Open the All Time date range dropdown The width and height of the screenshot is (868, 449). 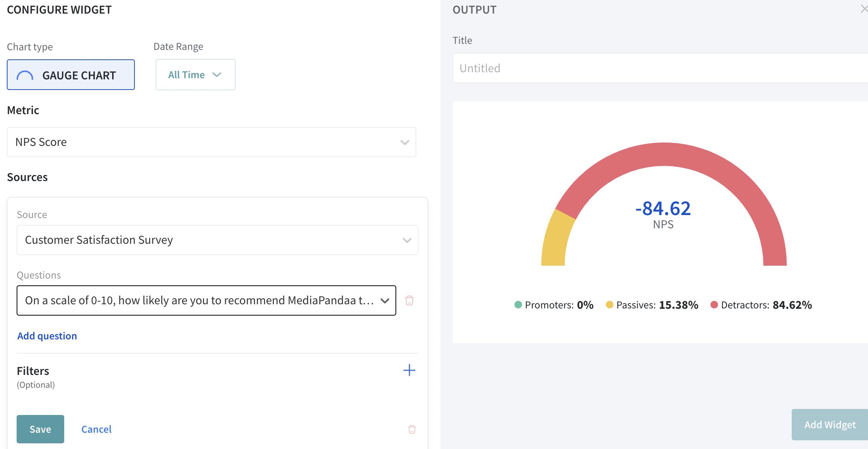pyautogui.click(x=195, y=75)
